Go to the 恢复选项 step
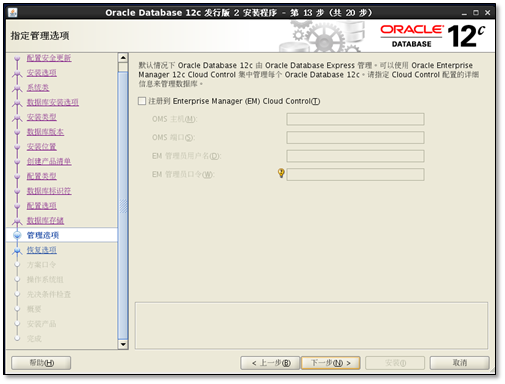 42,250
